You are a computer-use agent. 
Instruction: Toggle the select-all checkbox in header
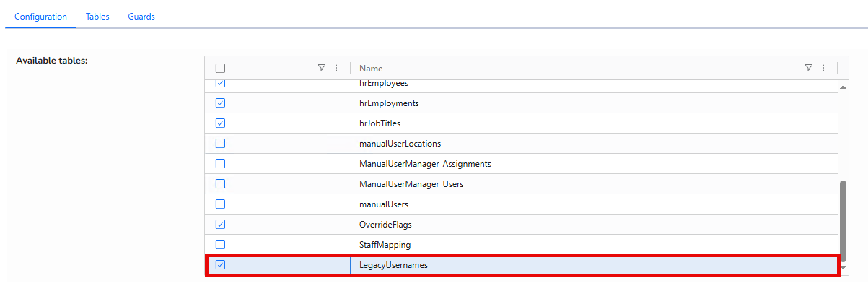click(x=221, y=69)
